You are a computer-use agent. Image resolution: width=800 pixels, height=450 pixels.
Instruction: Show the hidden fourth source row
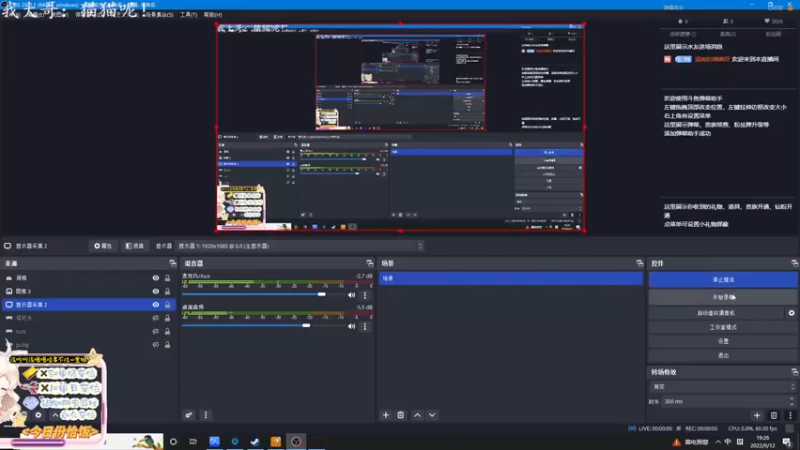coord(156,318)
